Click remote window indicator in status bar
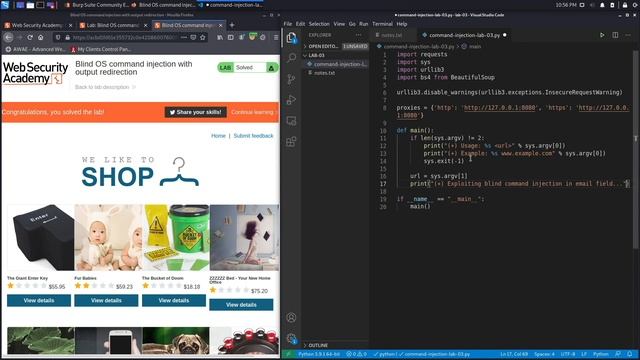Screen dimensions: 640x360 [288, 354]
